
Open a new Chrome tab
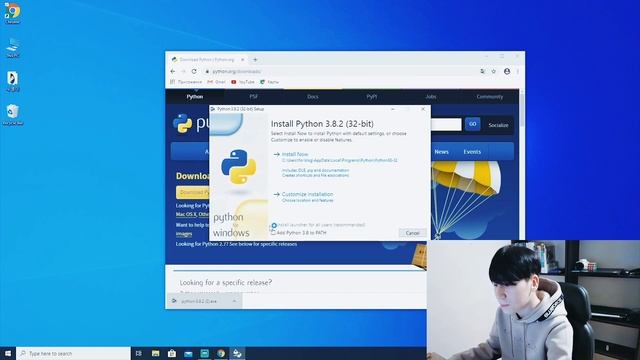(255, 60)
